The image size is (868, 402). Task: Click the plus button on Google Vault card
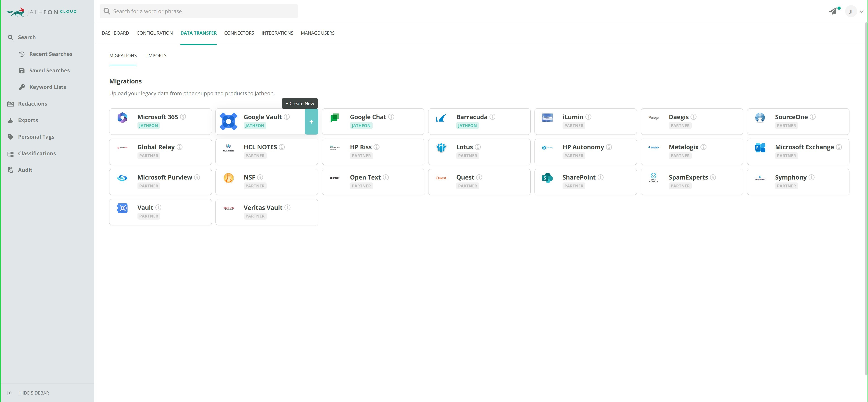pos(311,122)
